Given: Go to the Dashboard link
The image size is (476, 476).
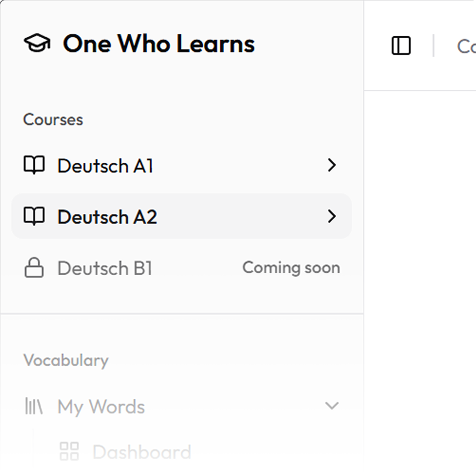Looking at the screenshot, I should (142, 452).
